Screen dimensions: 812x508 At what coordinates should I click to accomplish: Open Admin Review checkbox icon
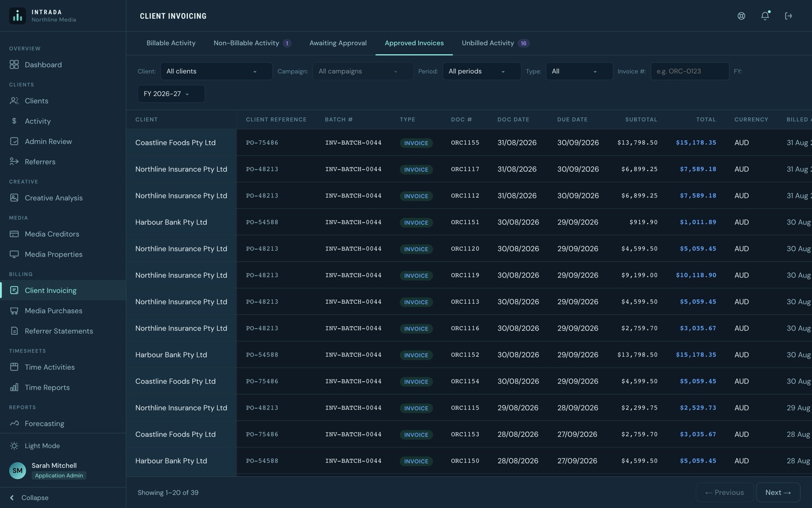tap(14, 141)
